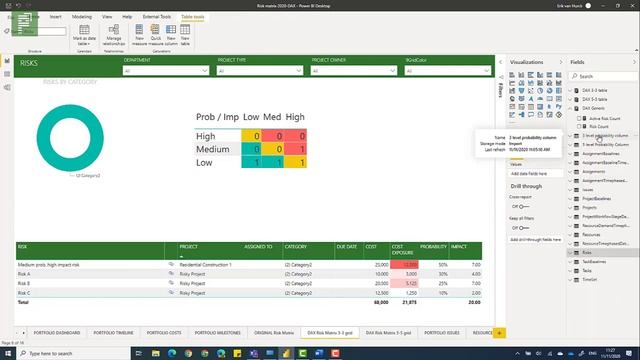This screenshot has width=640, height=360.
Task: Select the Q&A visualization icon
Action: pyautogui.click(x=531, y=115)
